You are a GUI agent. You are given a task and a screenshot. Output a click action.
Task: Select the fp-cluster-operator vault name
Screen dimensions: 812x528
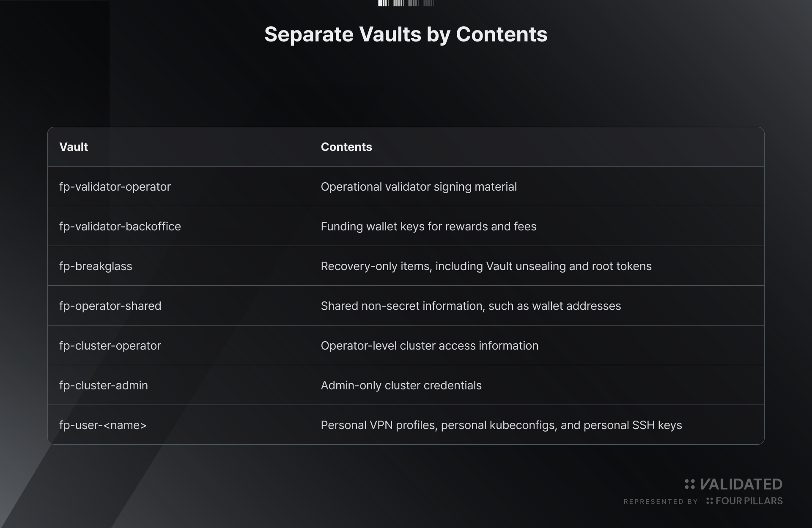point(110,345)
